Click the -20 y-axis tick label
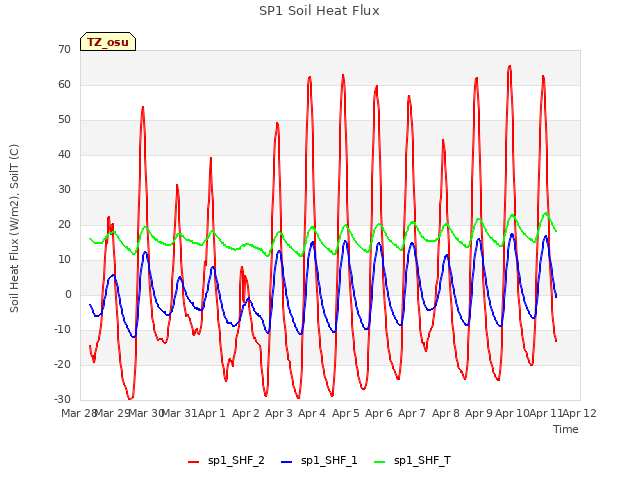This screenshot has width=640, height=480. (63, 365)
